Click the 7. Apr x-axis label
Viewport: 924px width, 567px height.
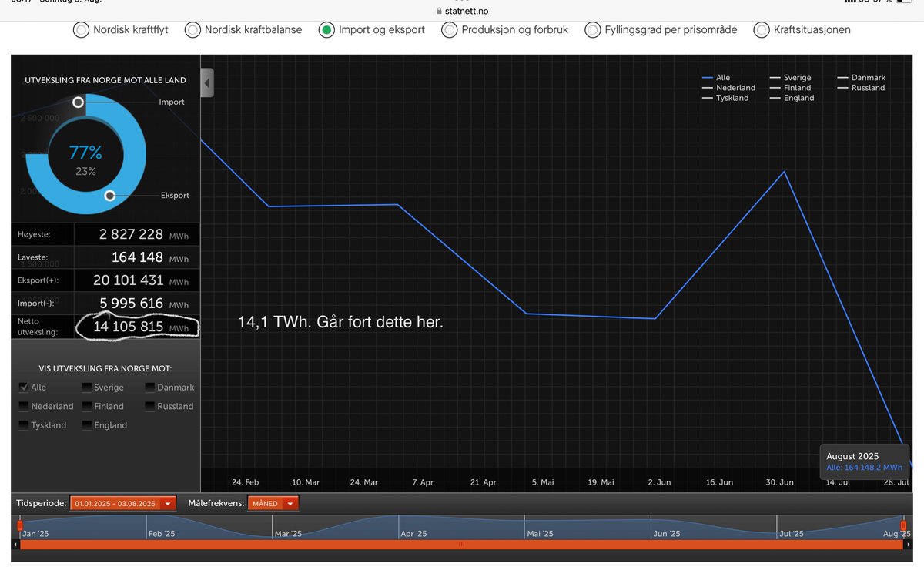(423, 482)
